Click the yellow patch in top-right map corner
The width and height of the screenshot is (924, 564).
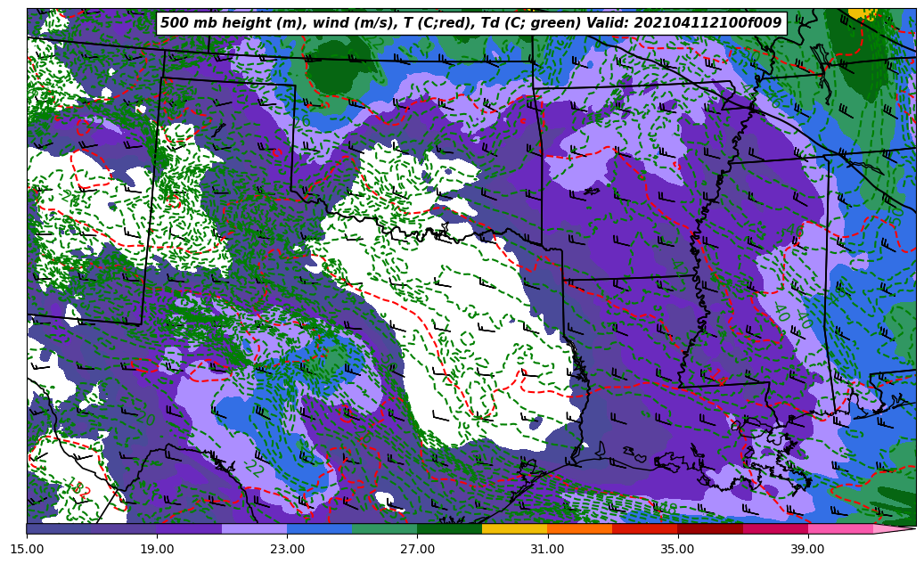(862, 12)
